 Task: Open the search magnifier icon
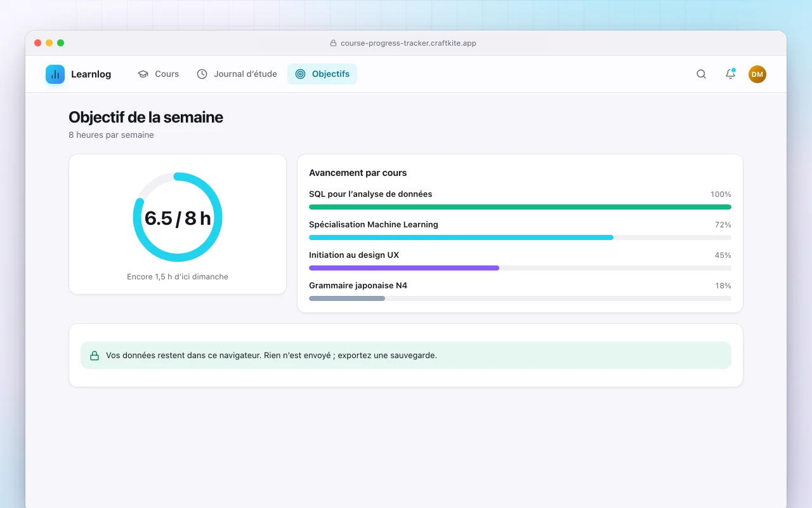pos(701,74)
